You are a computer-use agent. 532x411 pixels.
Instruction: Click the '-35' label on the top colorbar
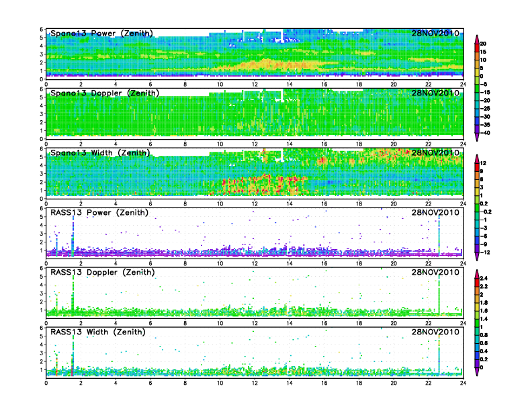tap(485, 125)
